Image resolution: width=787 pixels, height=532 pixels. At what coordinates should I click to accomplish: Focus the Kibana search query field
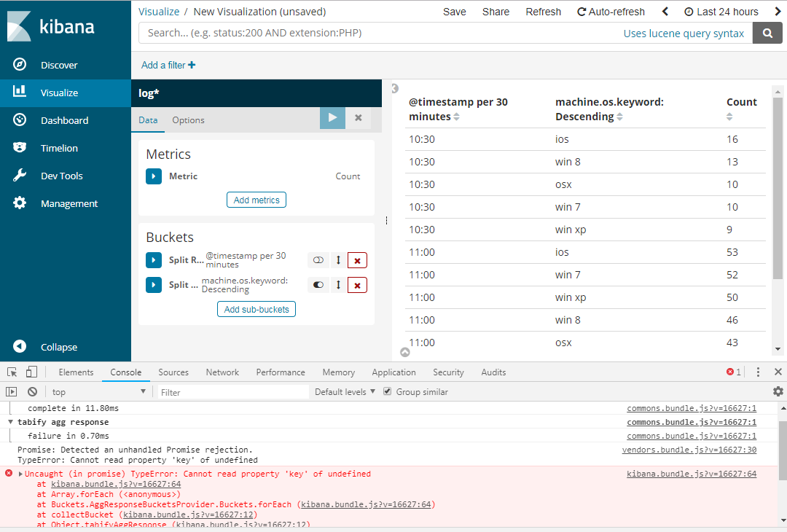click(x=381, y=33)
